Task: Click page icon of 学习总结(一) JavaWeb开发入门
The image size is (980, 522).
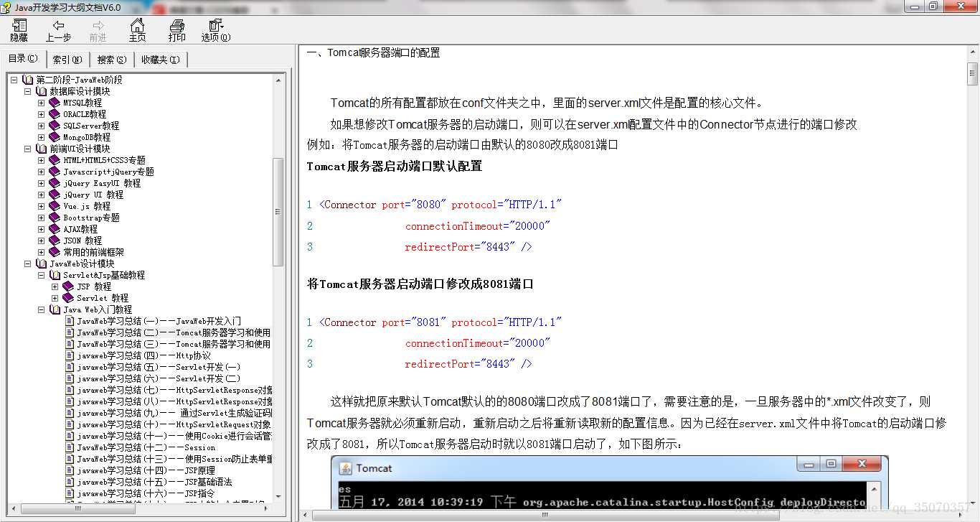Action: [x=70, y=321]
